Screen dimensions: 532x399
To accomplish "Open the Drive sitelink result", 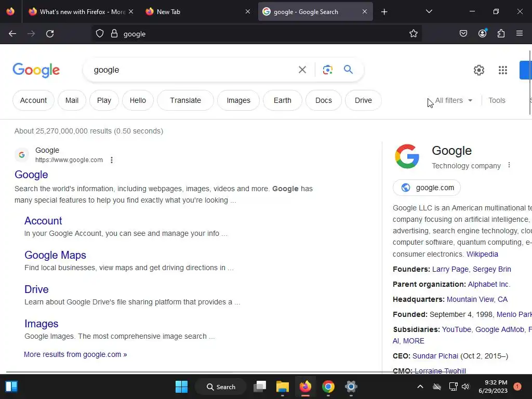I will 36,289.
